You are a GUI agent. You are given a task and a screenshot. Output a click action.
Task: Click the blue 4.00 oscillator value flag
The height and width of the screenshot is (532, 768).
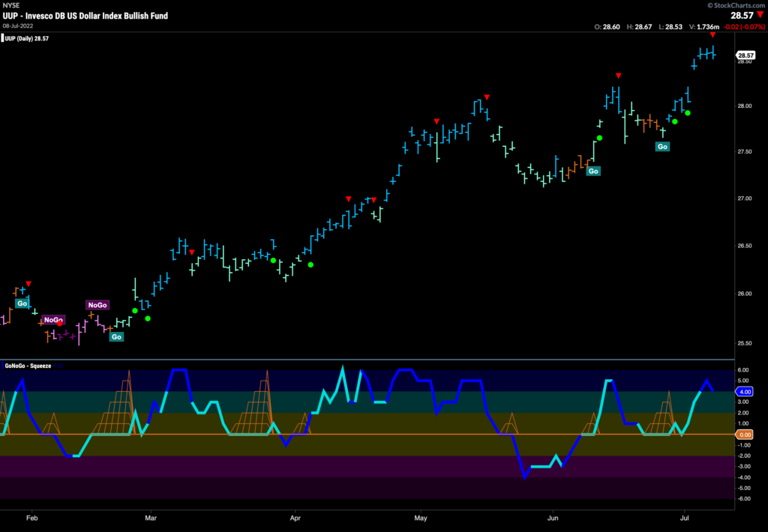click(x=745, y=392)
